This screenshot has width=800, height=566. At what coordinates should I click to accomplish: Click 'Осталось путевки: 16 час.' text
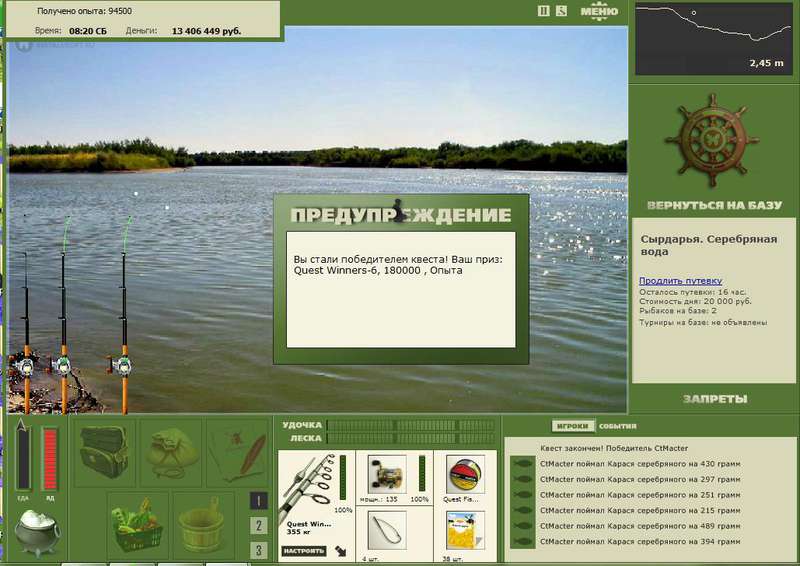coord(692,292)
